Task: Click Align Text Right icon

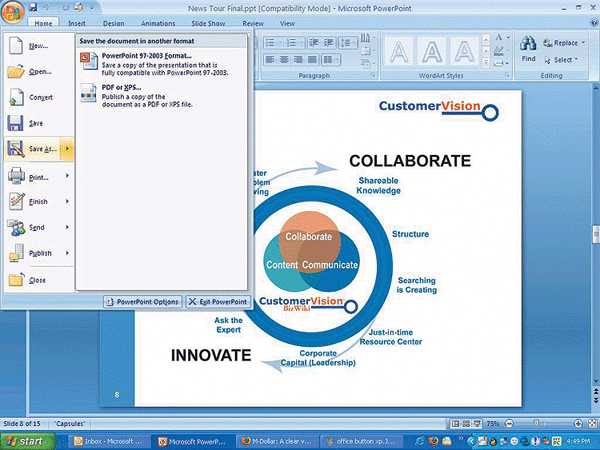Action: [298, 60]
